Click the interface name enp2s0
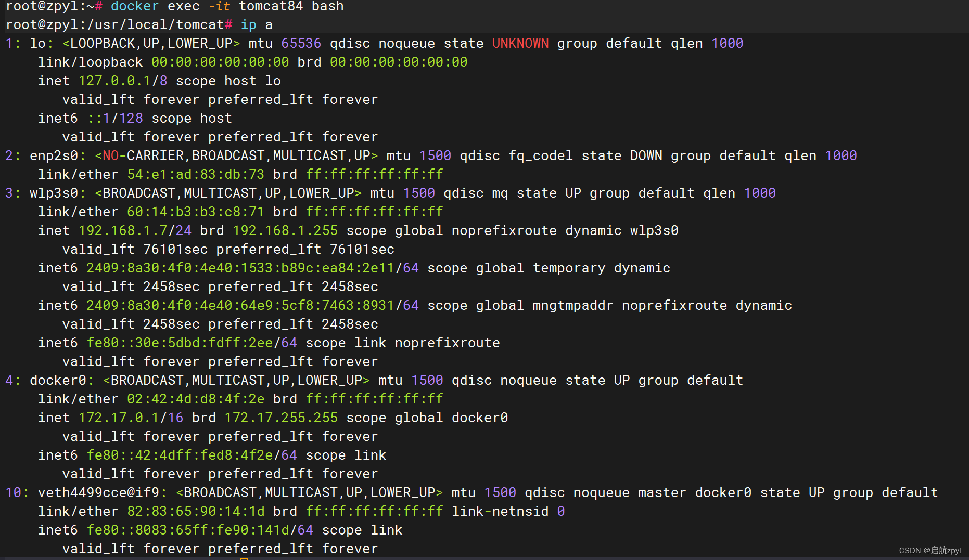Viewport: 969px width, 560px height. [x=54, y=155]
